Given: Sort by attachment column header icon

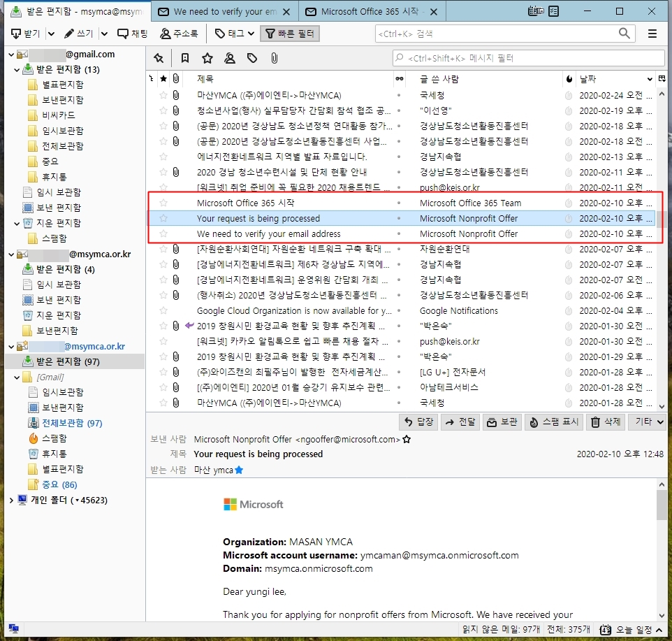Looking at the screenshot, I should [176, 78].
